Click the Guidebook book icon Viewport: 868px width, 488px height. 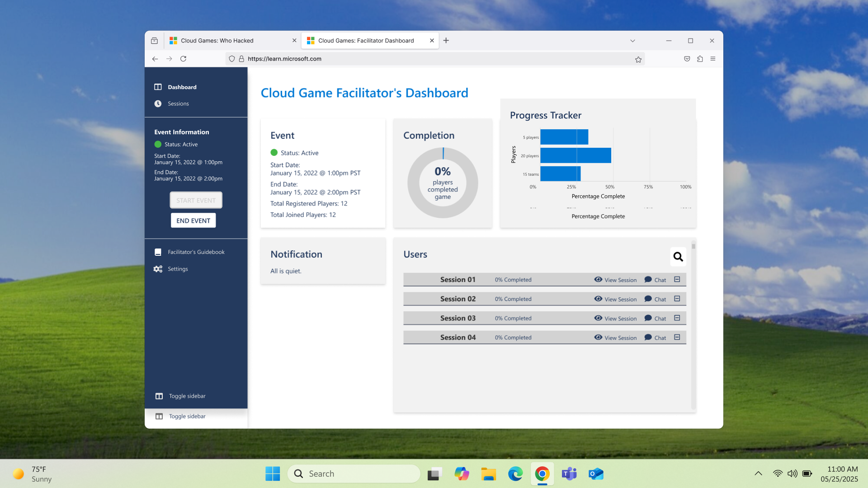point(158,252)
